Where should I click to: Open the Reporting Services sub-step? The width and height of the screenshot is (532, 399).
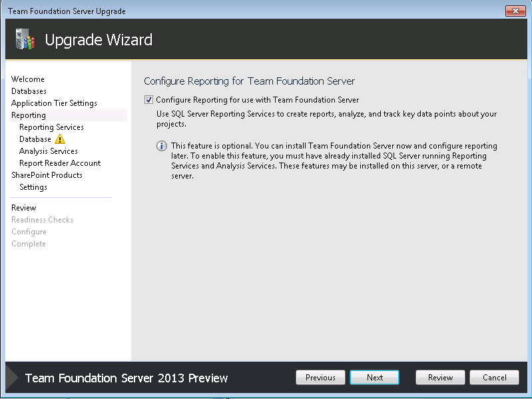[51, 127]
